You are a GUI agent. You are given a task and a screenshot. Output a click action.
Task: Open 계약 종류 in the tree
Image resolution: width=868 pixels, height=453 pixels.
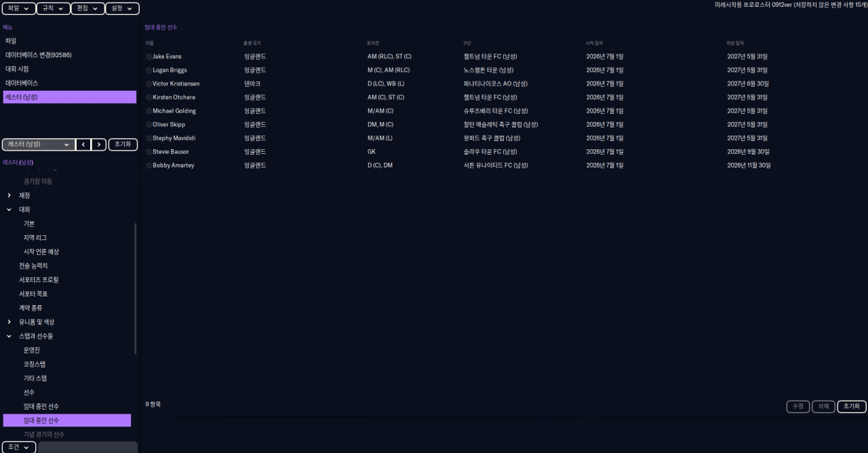tap(31, 308)
